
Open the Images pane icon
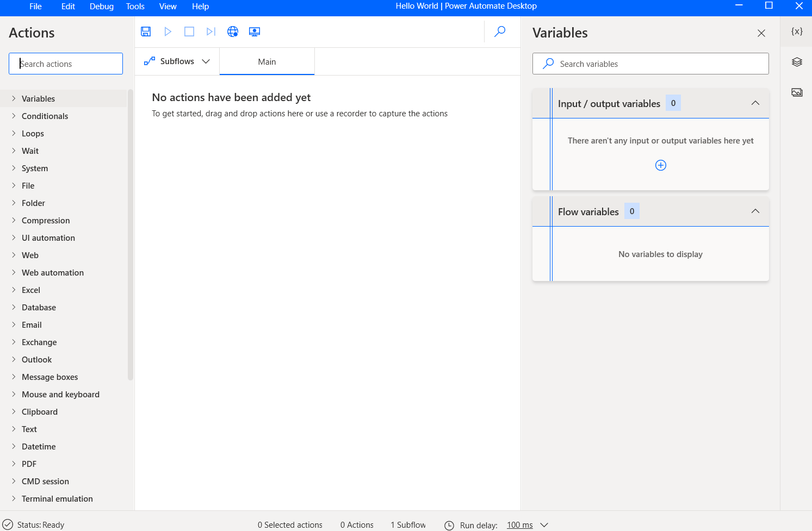(x=796, y=92)
